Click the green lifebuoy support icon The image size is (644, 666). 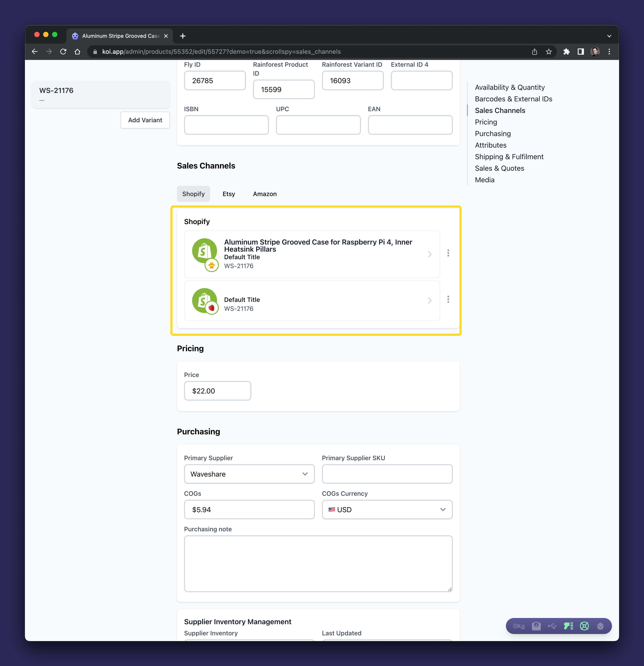pos(584,626)
